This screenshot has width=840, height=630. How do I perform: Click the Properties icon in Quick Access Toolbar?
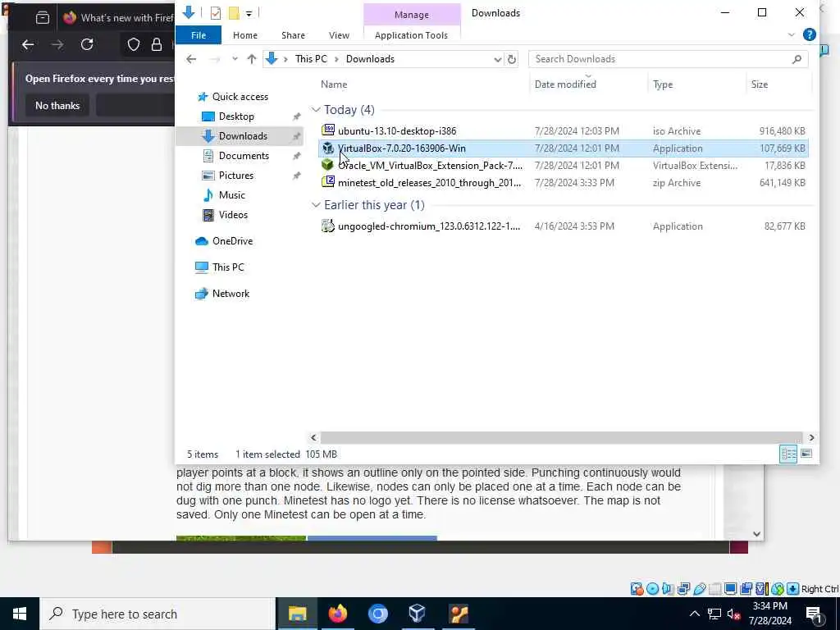pyautogui.click(x=216, y=13)
